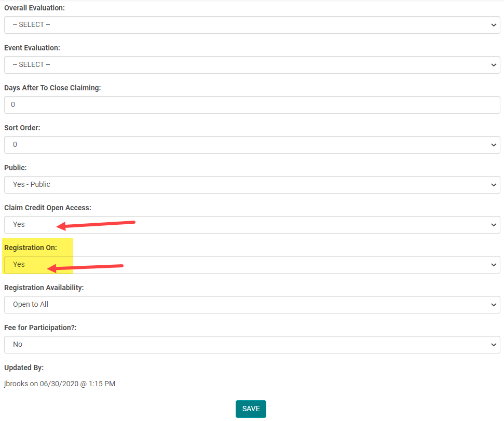Click the 'Days After To Close Claiming:' label
504x421 pixels.
(x=52, y=88)
